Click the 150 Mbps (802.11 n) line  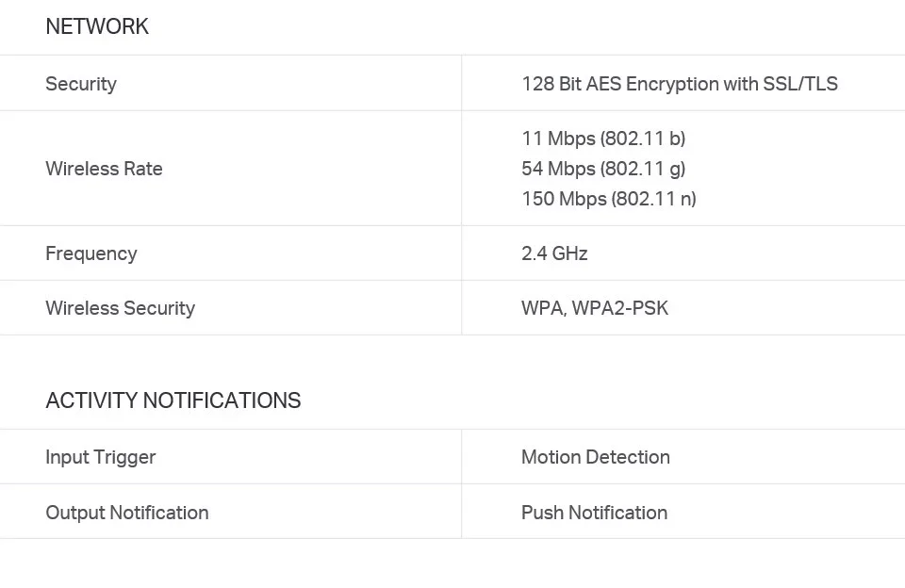[x=608, y=199]
